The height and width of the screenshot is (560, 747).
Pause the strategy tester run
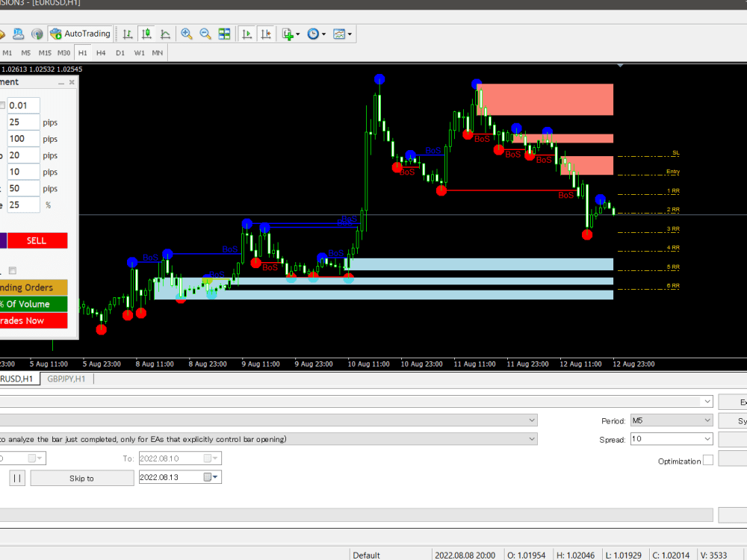click(x=17, y=478)
